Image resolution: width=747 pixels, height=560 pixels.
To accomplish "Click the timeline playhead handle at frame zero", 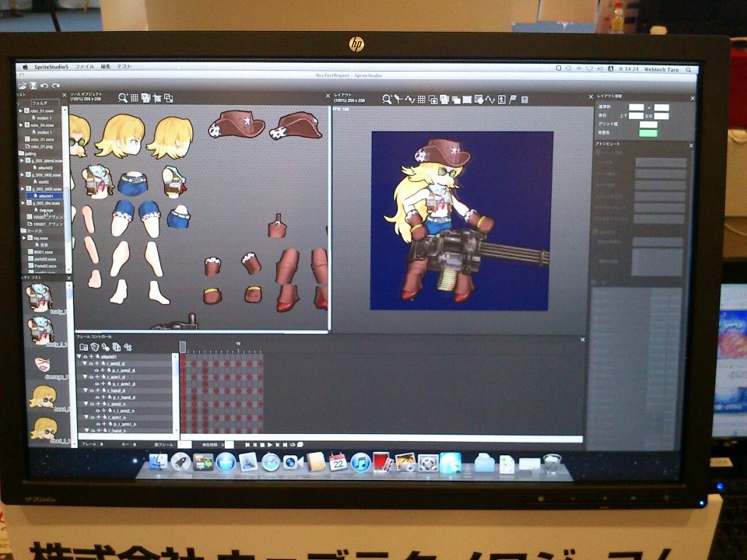I will (182, 347).
